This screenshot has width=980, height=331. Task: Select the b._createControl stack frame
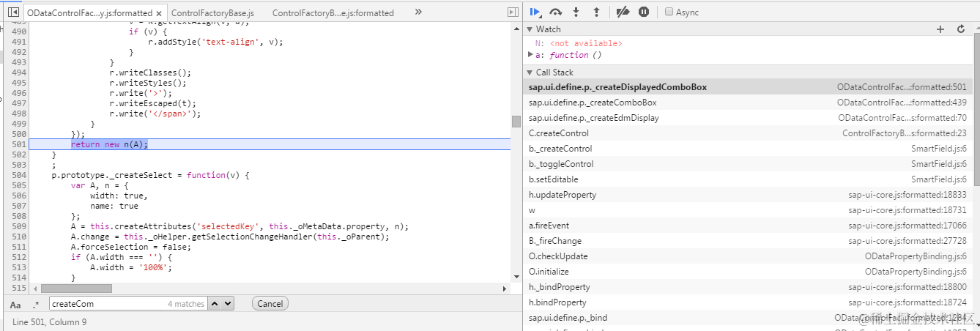748,149
